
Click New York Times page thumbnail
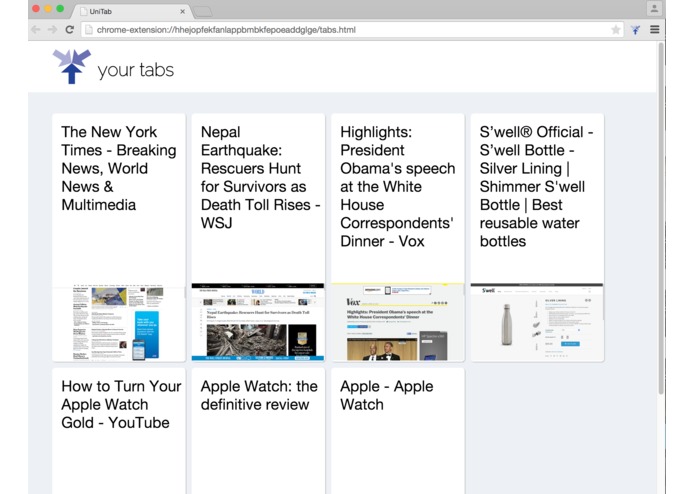pyautogui.click(x=118, y=323)
